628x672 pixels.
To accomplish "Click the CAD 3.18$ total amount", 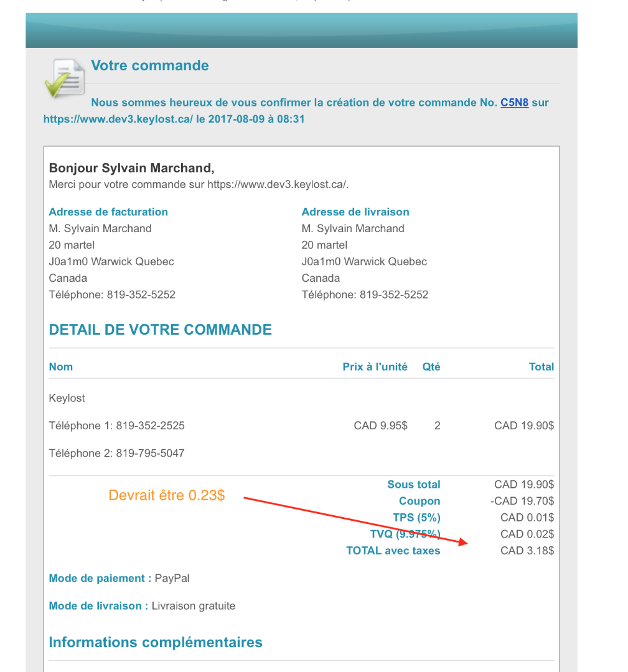I will 527,551.
